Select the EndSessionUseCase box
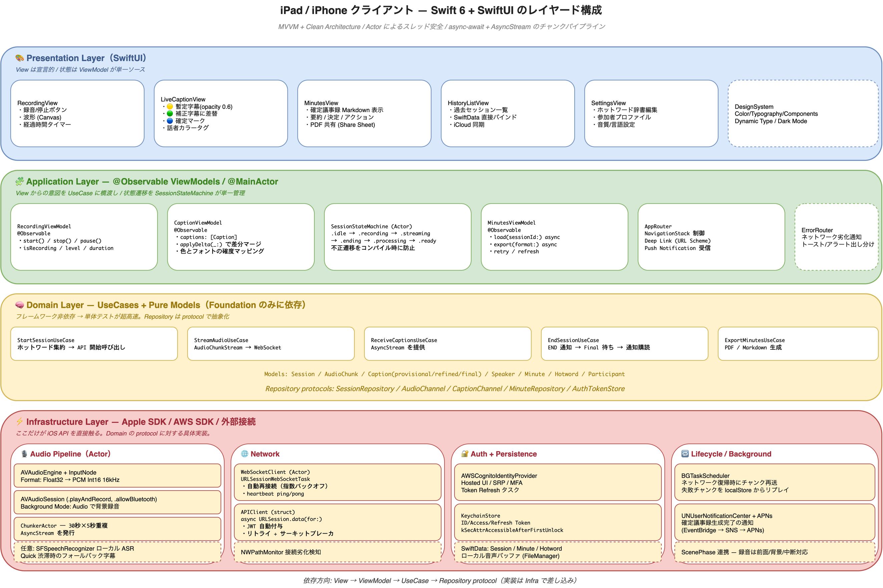The height and width of the screenshot is (588, 883). (625, 344)
